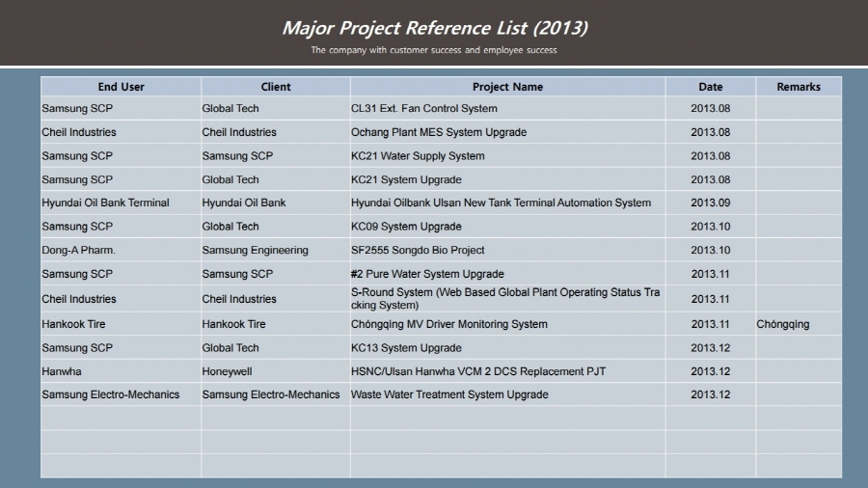This screenshot has width=868, height=488.
Task: Select the 'End User' column header
Action: (x=121, y=87)
